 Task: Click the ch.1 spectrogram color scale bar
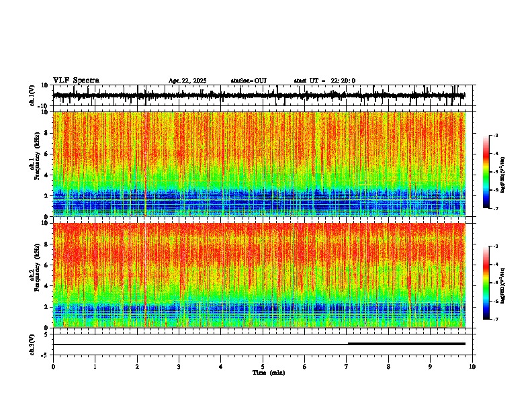click(x=486, y=172)
